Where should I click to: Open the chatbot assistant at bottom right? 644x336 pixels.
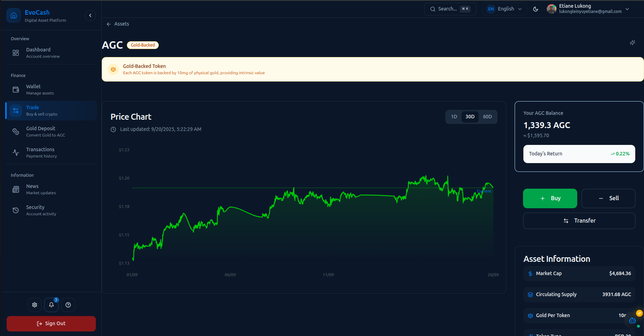pyautogui.click(x=632, y=320)
